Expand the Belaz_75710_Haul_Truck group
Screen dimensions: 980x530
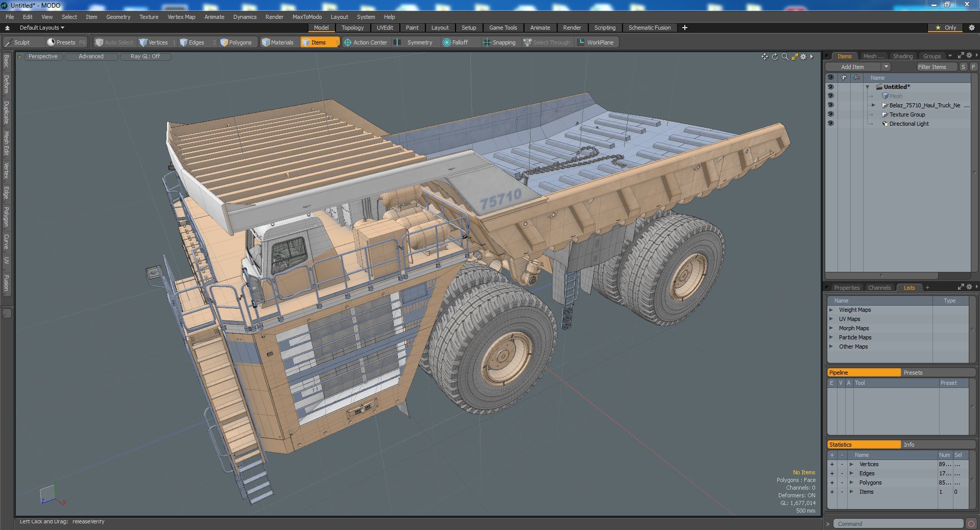point(873,105)
